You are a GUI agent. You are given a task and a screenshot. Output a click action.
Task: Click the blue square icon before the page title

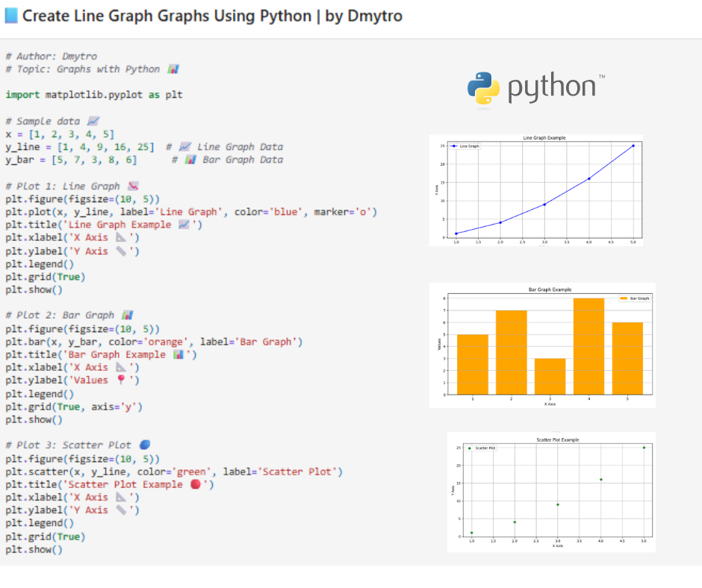tap(13, 16)
